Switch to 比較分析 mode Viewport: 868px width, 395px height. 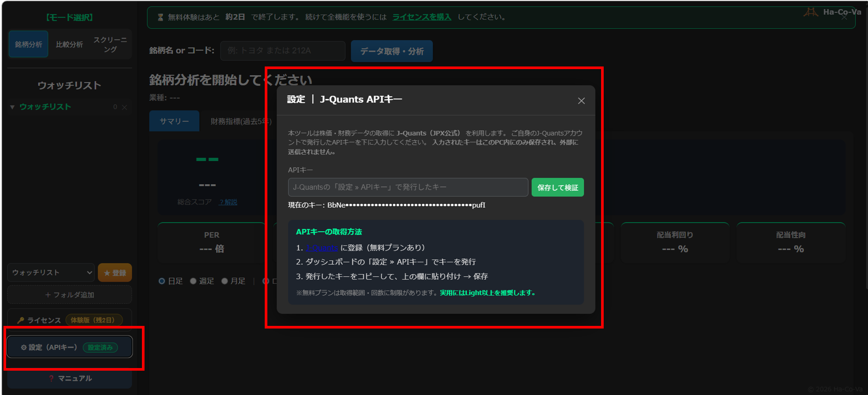click(69, 44)
